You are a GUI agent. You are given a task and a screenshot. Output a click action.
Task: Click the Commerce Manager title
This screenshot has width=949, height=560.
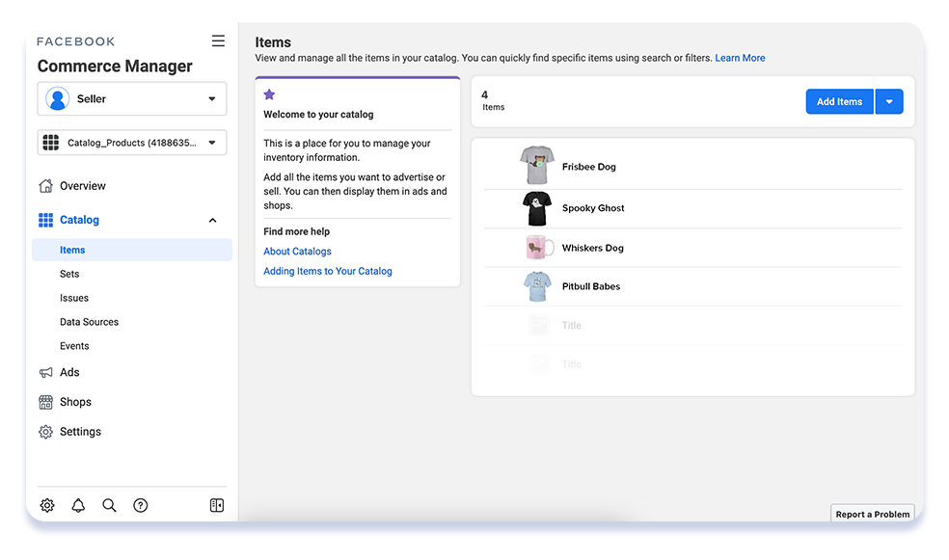(115, 66)
